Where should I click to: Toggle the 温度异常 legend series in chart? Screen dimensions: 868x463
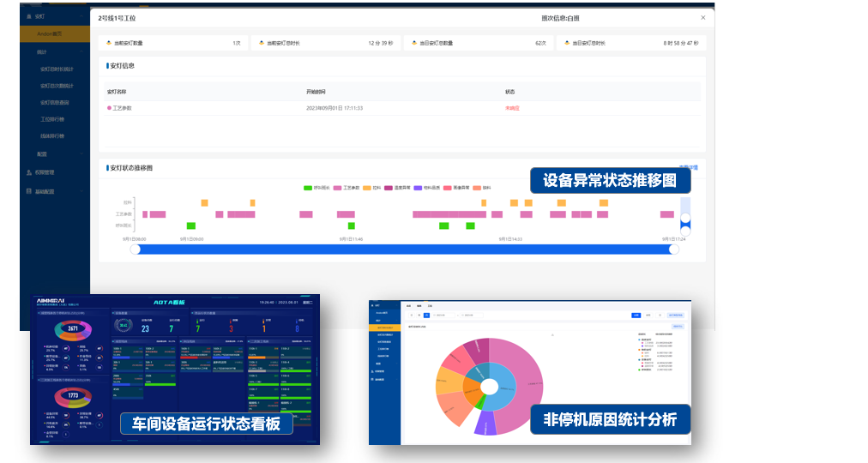pos(389,188)
